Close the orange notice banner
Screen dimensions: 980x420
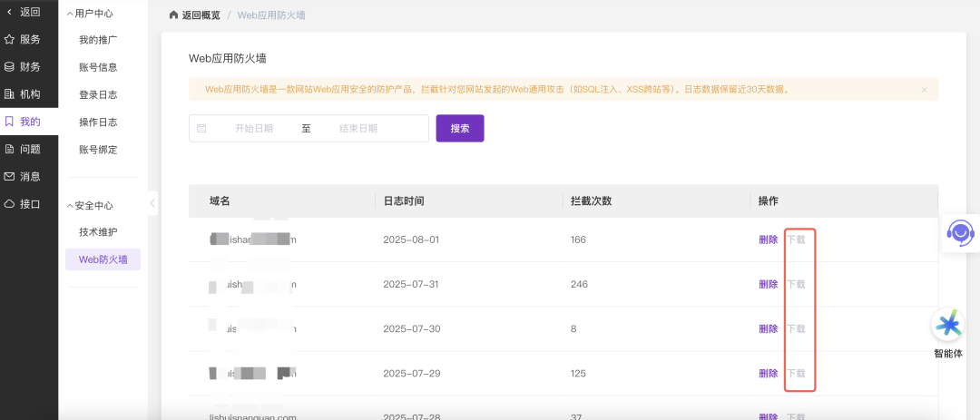(x=924, y=90)
